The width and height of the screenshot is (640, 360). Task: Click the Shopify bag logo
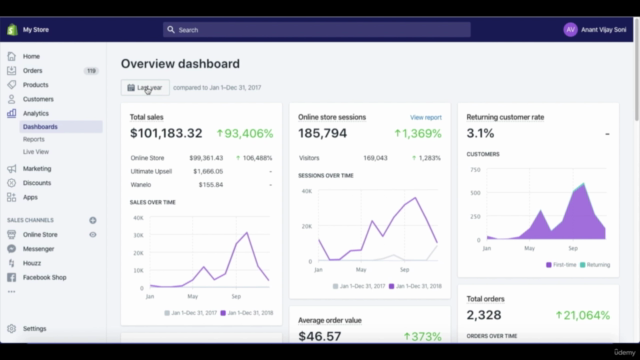[x=12, y=29]
